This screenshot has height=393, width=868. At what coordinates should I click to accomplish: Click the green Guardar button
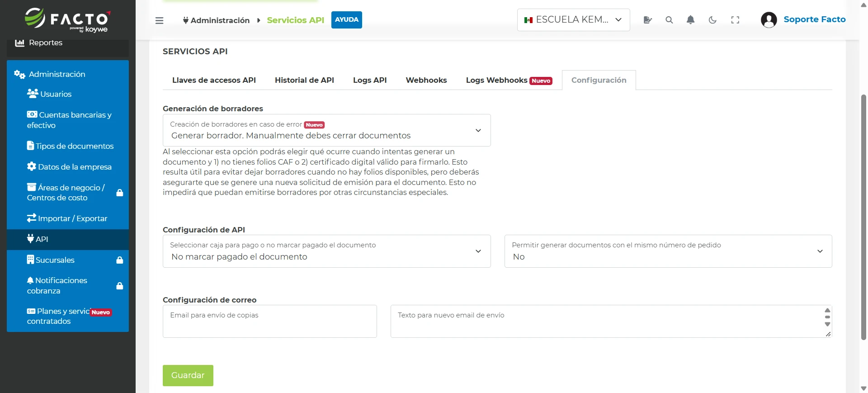188,375
